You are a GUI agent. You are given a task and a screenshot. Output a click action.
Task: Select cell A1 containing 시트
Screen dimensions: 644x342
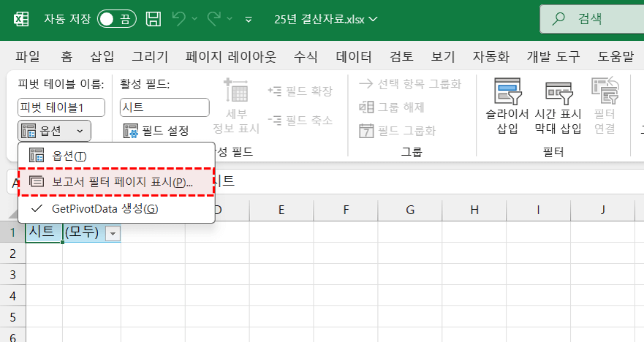tap(44, 232)
